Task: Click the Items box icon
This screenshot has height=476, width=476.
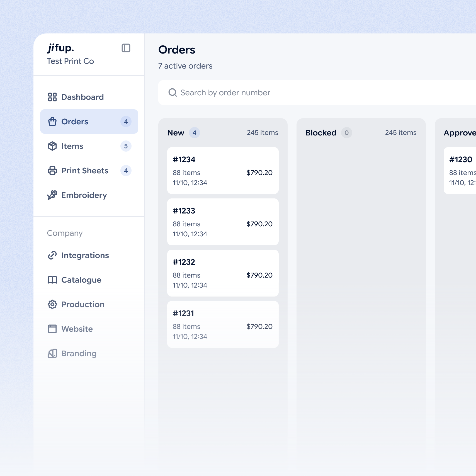Action: click(52, 146)
